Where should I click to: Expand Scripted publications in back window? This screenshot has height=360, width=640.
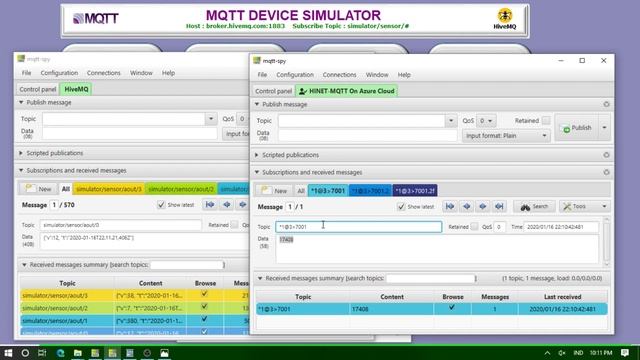click(x=21, y=153)
